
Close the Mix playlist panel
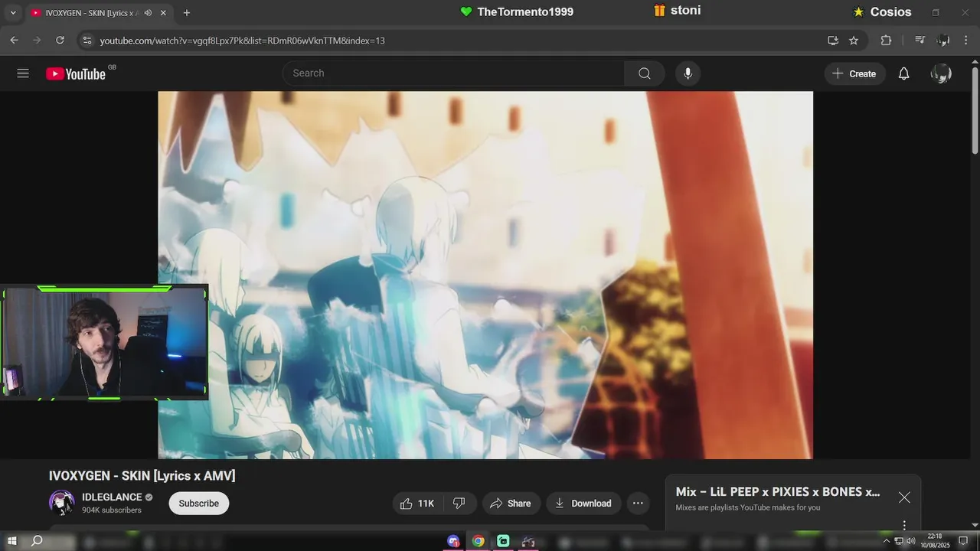[x=904, y=497]
